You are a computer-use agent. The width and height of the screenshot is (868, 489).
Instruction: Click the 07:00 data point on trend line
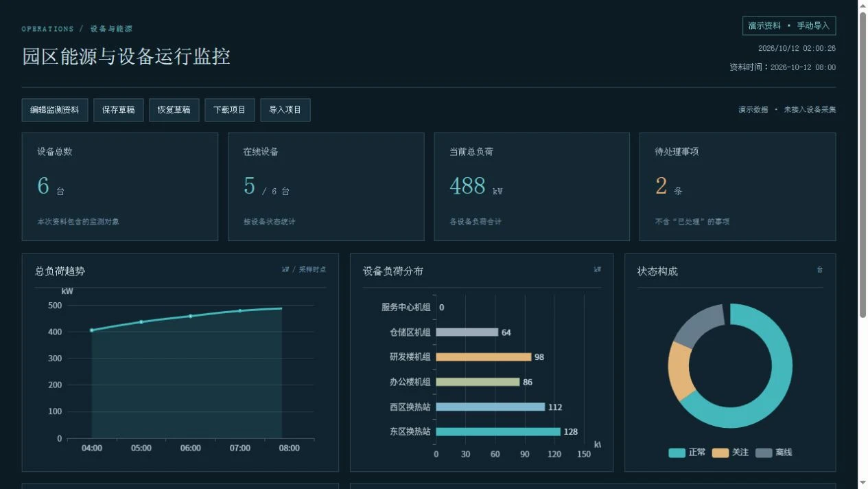(240, 310)
